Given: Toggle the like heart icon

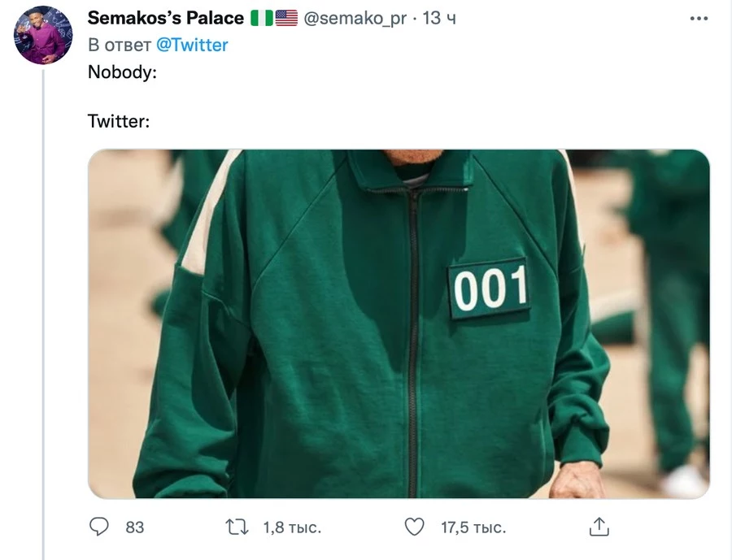Looking at the screenshot, I should (415, 527).
